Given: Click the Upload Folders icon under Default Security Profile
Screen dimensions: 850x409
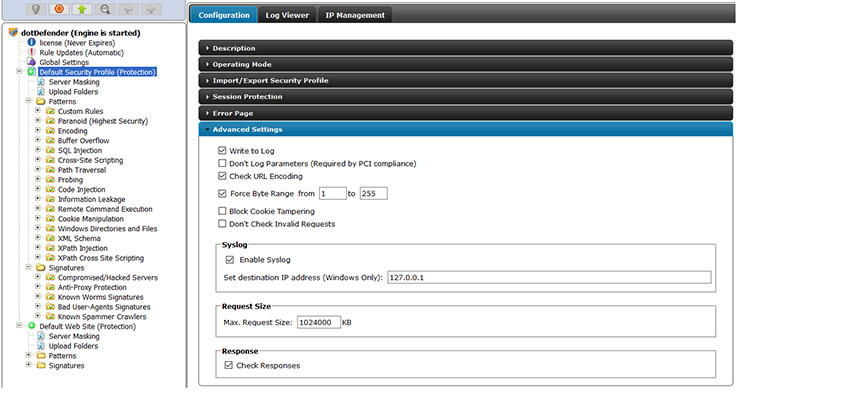Looking at the screenshot, I should pos(41,92).
